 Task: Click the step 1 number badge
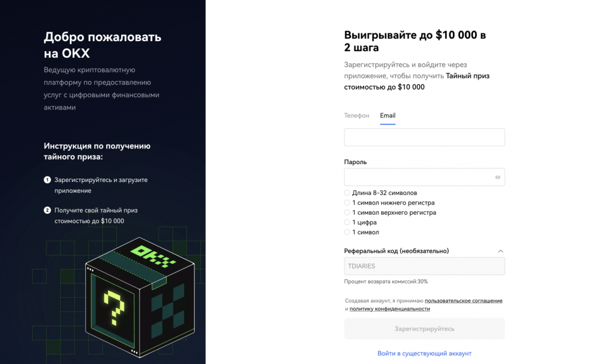(x=47, y=180)
